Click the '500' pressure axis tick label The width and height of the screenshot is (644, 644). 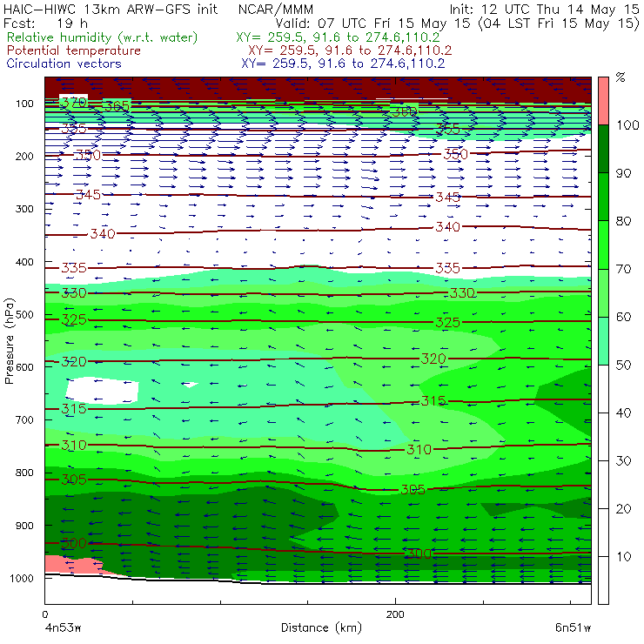coord(24,314)
